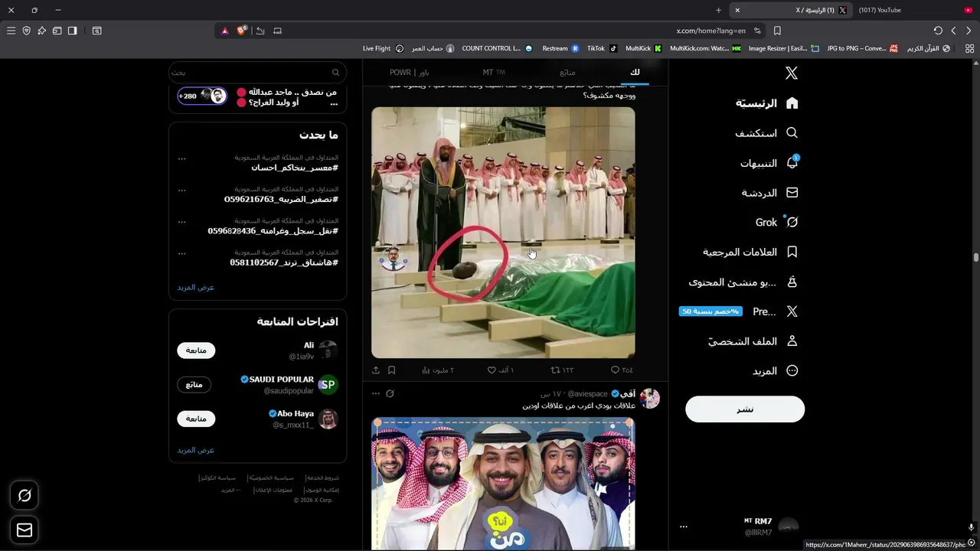Click Grok icon on aviespace tweet
This screenshot has width=980, height=551.
[390, 393]
